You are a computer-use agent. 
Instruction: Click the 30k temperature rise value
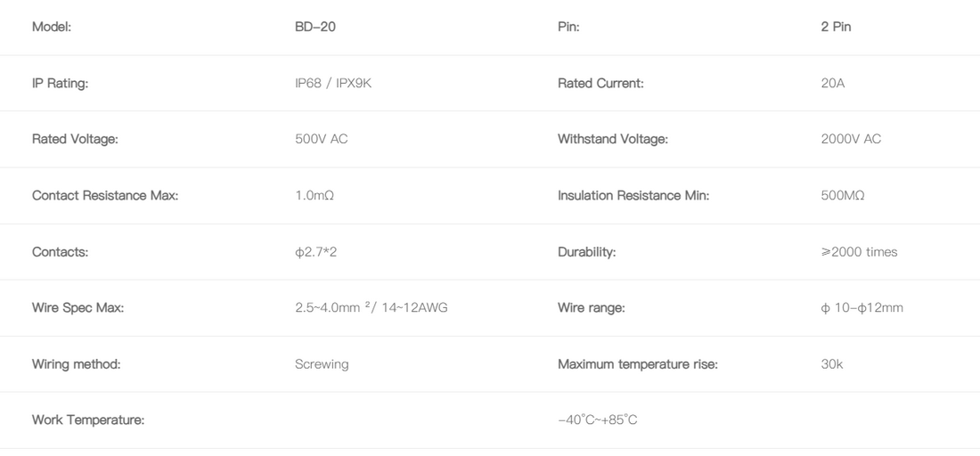832,364
